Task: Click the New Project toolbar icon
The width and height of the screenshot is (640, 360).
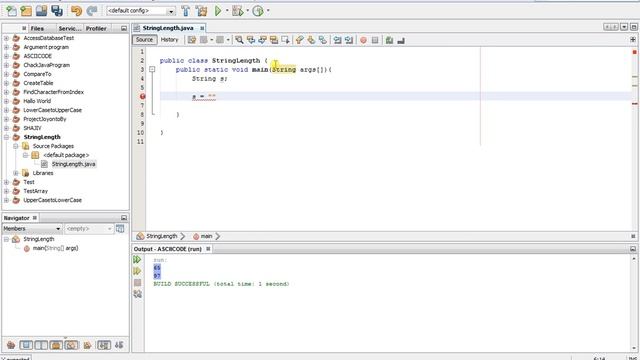Action: point(26,11)
